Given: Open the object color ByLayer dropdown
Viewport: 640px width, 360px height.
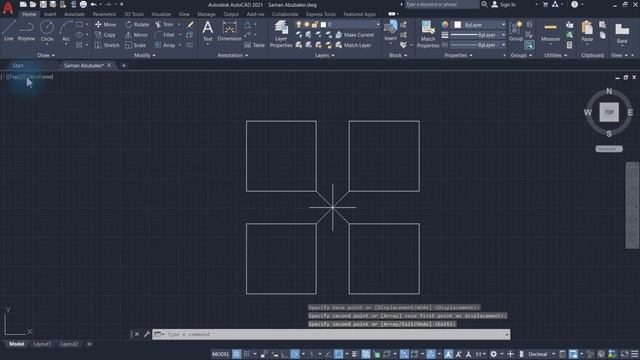Looking at the screenshot, I should pos(503,25).
